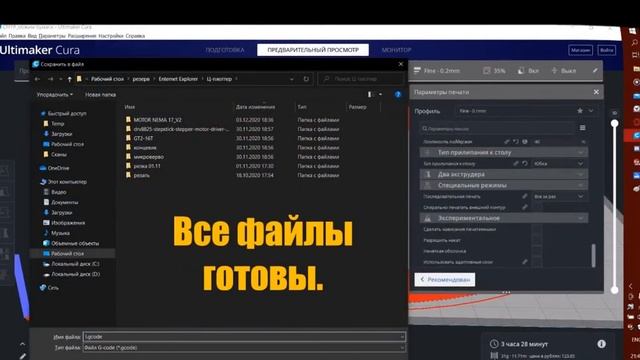
Task: Open the address bar history dropdown
Action: 291,79
